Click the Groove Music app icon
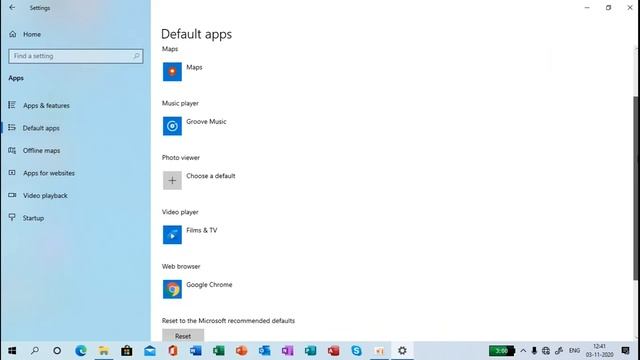640x360 pixels. (x=172, y=126)
